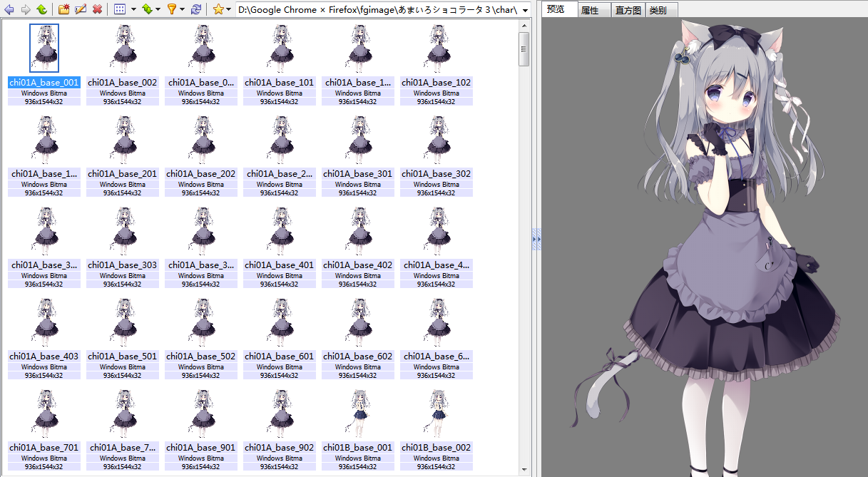Select thumbnail chi01A_base_701
Image resolution: width=868 pixels, height=477 pixels.
pos(44,413)
